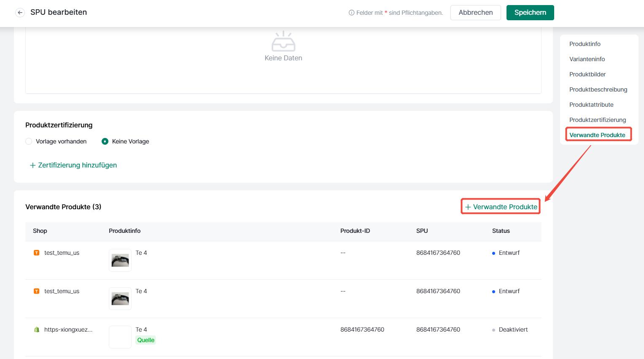Click the Keine Daten placeholder text

[283, 58]
